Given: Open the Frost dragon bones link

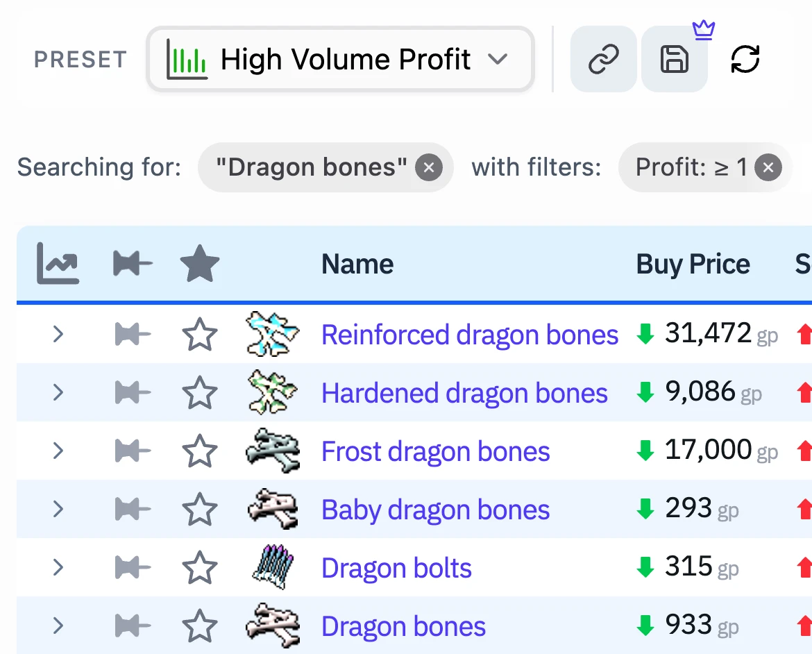Looking at the screenshot, I should point(436,451).
